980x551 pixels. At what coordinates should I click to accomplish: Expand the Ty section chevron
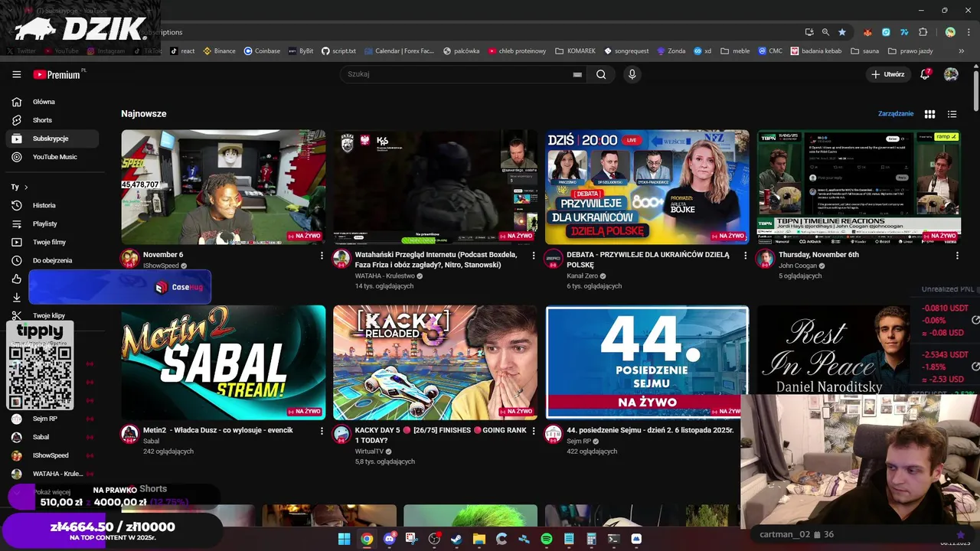26,187
